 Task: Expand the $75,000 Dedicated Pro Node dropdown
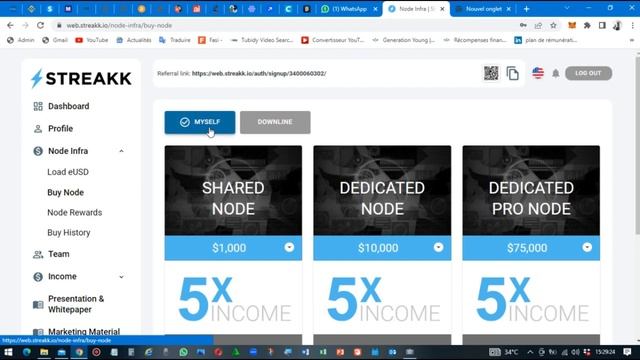coord(587,247)
